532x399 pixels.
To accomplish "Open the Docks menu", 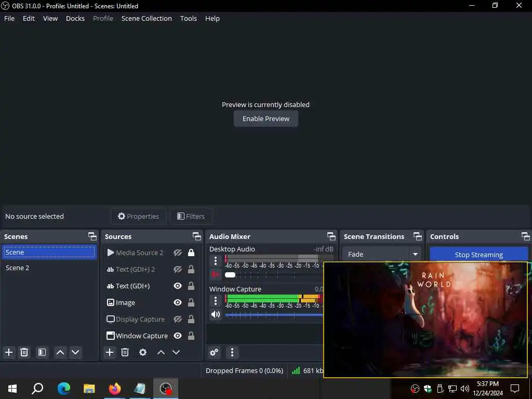I will coord(75,18).
